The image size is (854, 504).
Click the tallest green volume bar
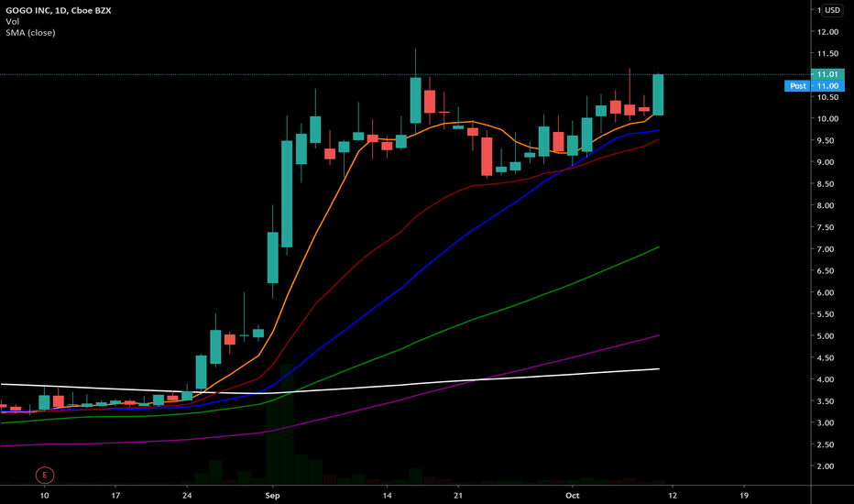tap(287, 424)
